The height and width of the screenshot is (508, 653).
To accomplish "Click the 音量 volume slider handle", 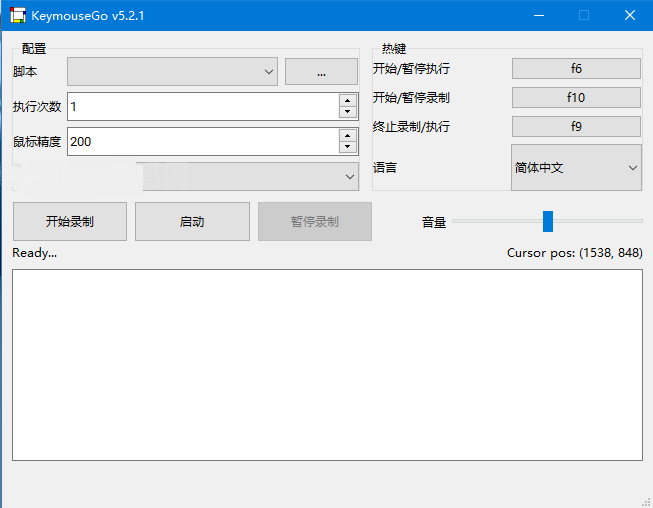I will tap(547, 221).
